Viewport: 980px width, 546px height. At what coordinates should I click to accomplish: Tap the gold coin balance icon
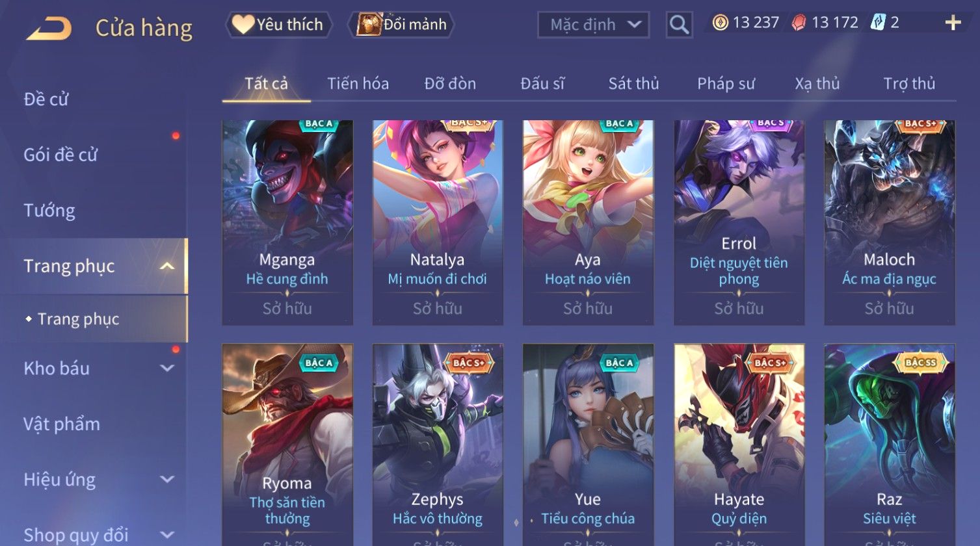720,23
